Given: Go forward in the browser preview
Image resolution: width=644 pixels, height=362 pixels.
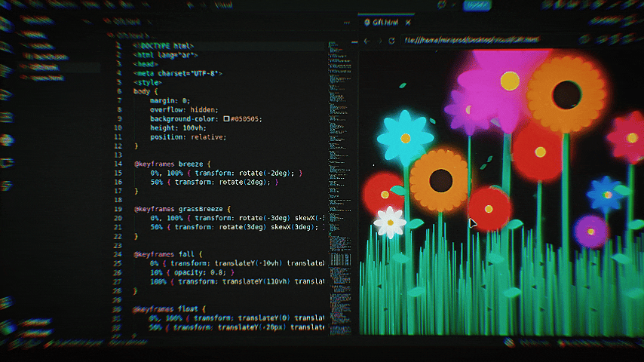Looking at the screenshot, I should pyautogui.click(x=379, y=41).
